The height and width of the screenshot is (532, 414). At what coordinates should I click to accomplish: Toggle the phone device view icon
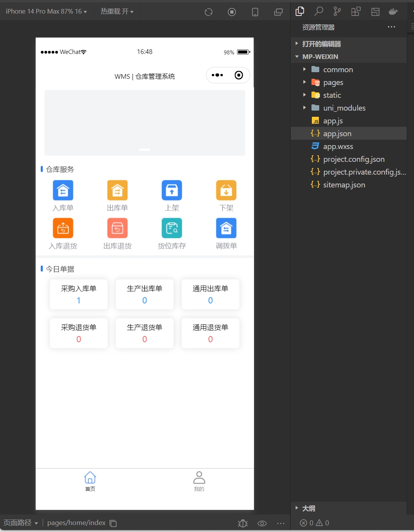pos(255,12)
